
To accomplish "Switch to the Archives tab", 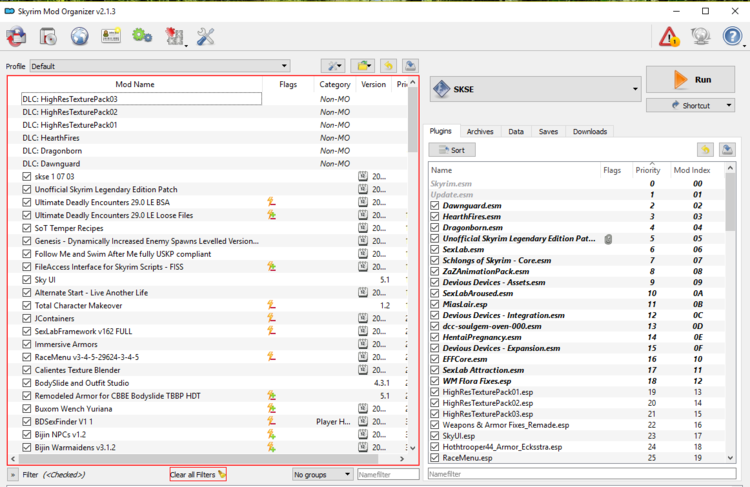I will (480, 132).
